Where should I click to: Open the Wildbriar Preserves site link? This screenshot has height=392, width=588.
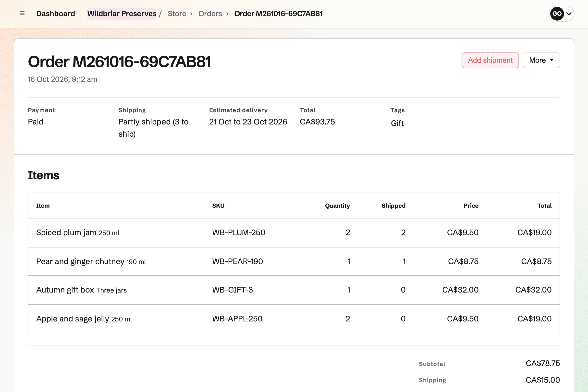(x=122, y=13)
